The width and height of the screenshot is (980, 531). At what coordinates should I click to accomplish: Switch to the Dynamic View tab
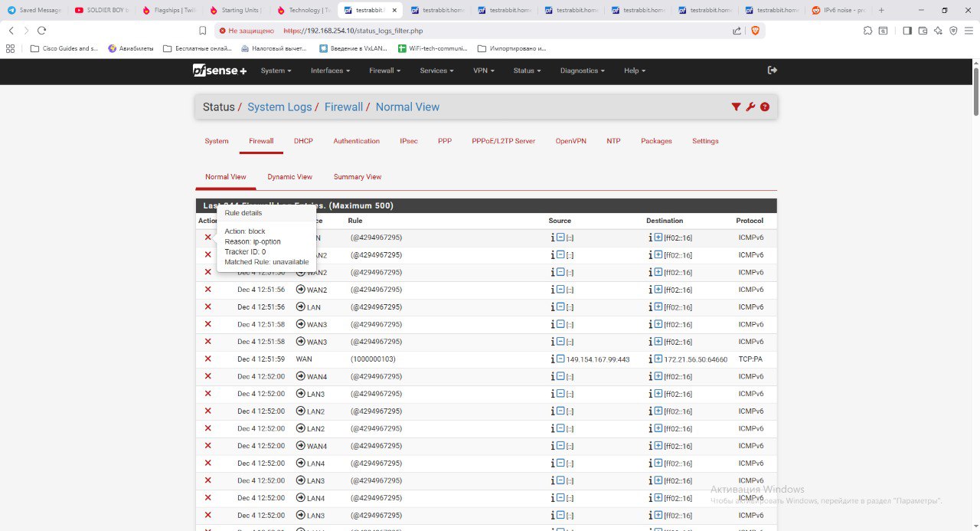289,177
